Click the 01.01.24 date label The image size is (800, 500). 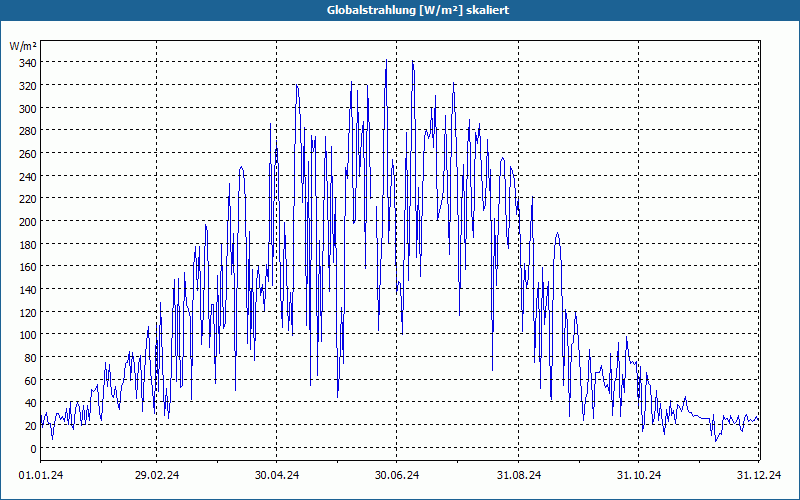point(41,475)
